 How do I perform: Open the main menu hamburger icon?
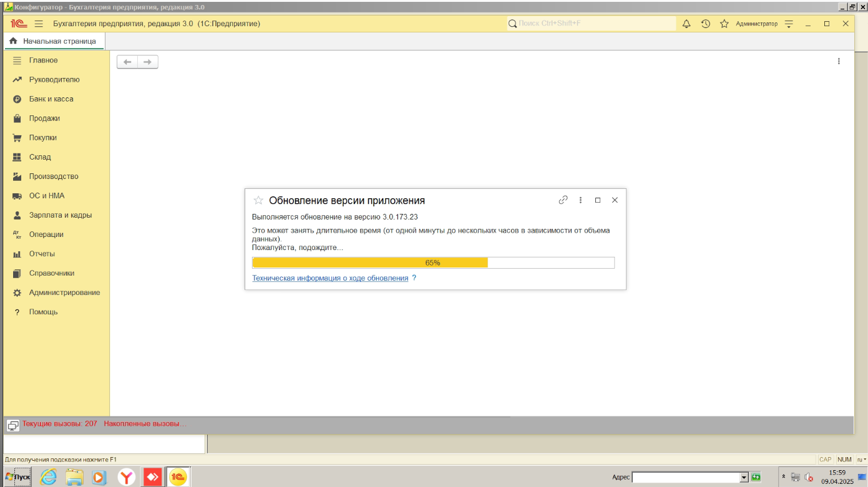39,24
